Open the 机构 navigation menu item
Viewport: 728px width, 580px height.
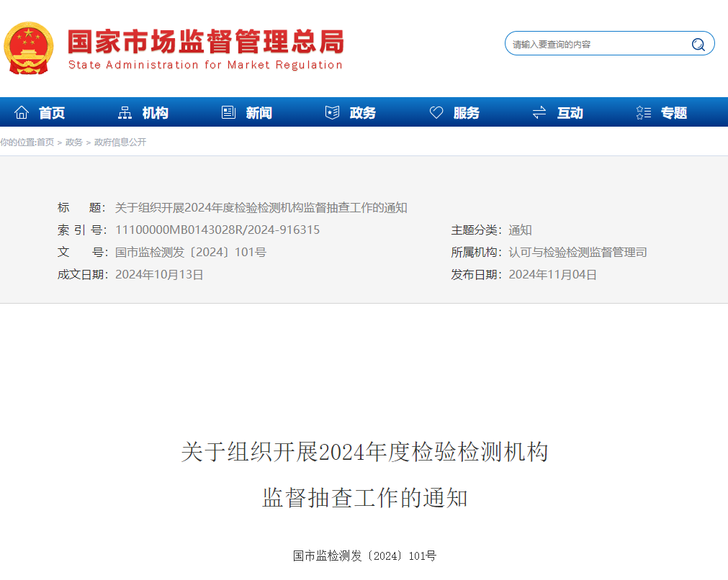pyautogui.click(x=155, y=113)
